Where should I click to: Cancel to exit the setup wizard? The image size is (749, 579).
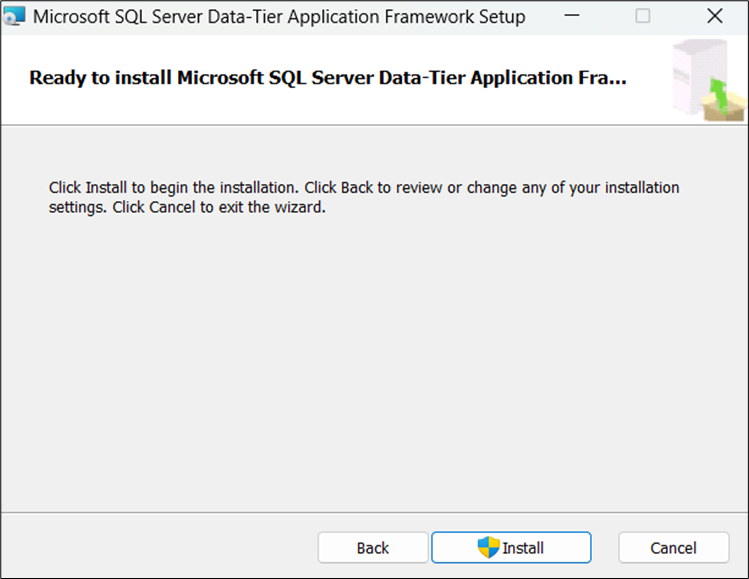(673, 547)
